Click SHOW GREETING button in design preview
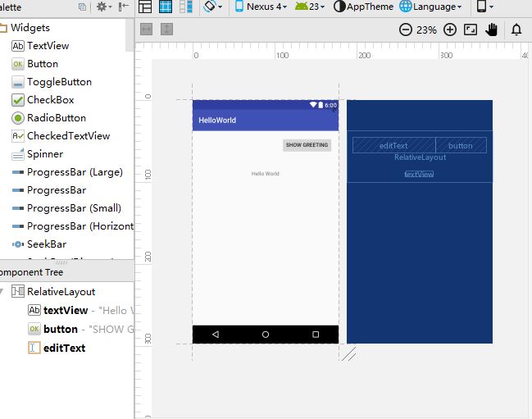 tap(307, 145)
